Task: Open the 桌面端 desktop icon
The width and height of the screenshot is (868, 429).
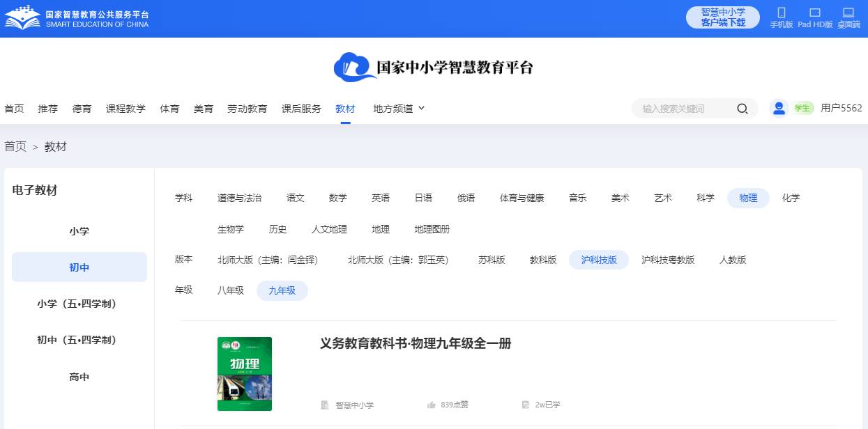Action: pyautogui.click(x=848, y=13)
